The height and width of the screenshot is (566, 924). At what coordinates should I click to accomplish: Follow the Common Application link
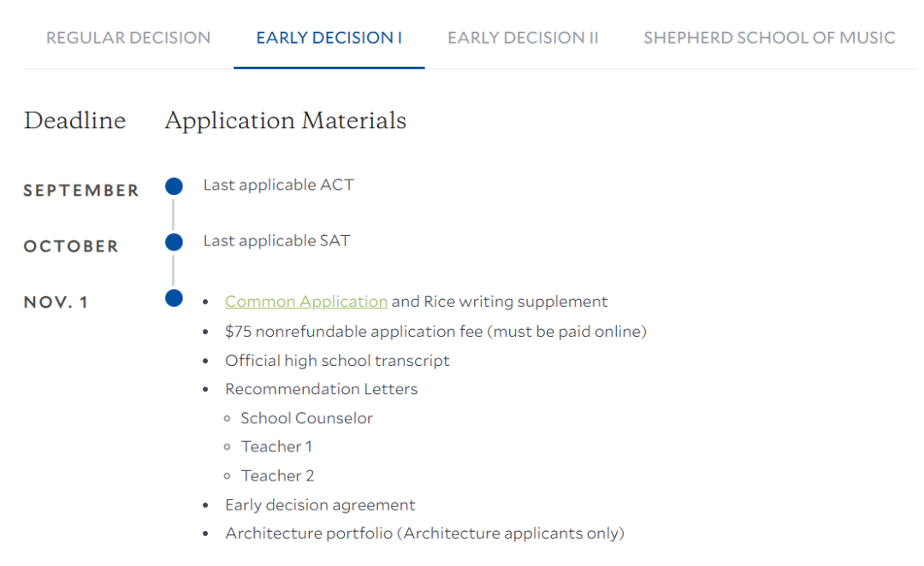tap(305, 302)
